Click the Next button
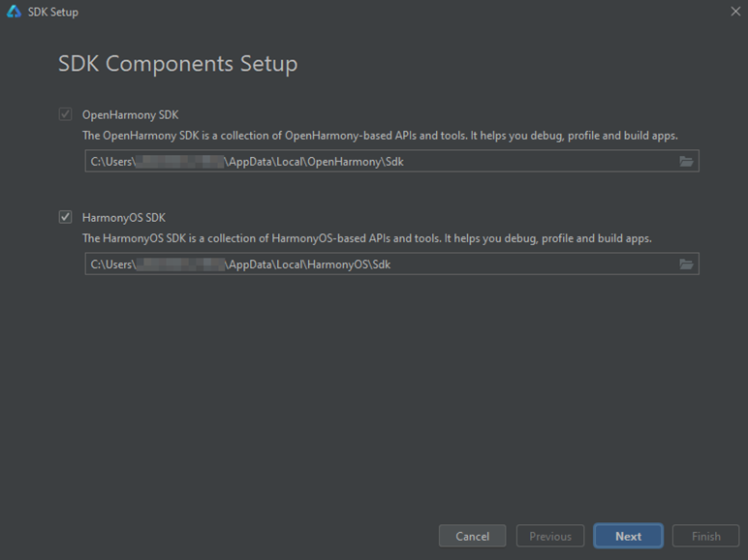Image resolution: width=748 pixels, height=560 pixels. point(628,536)
